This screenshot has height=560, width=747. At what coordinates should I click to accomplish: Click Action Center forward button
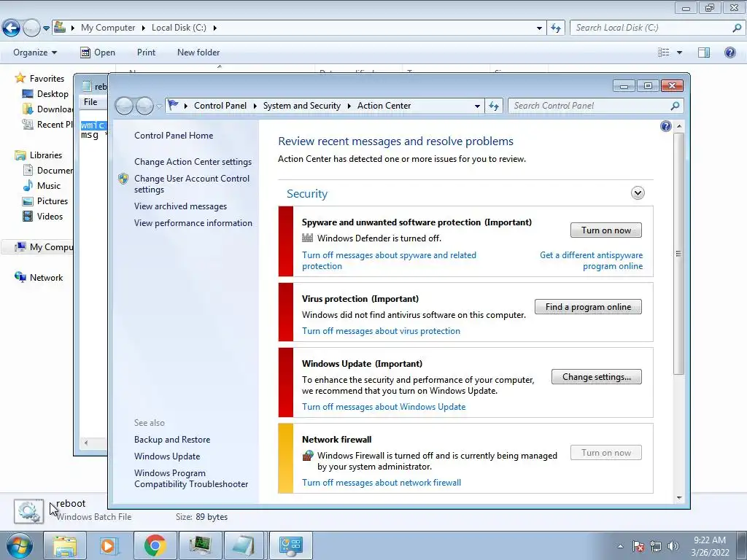point(144,106)
